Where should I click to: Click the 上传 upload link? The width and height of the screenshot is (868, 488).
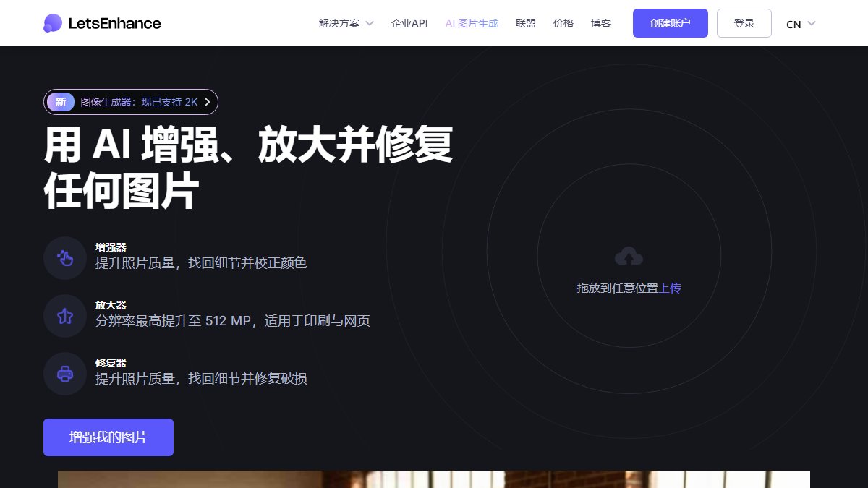[x=670, y=288]
